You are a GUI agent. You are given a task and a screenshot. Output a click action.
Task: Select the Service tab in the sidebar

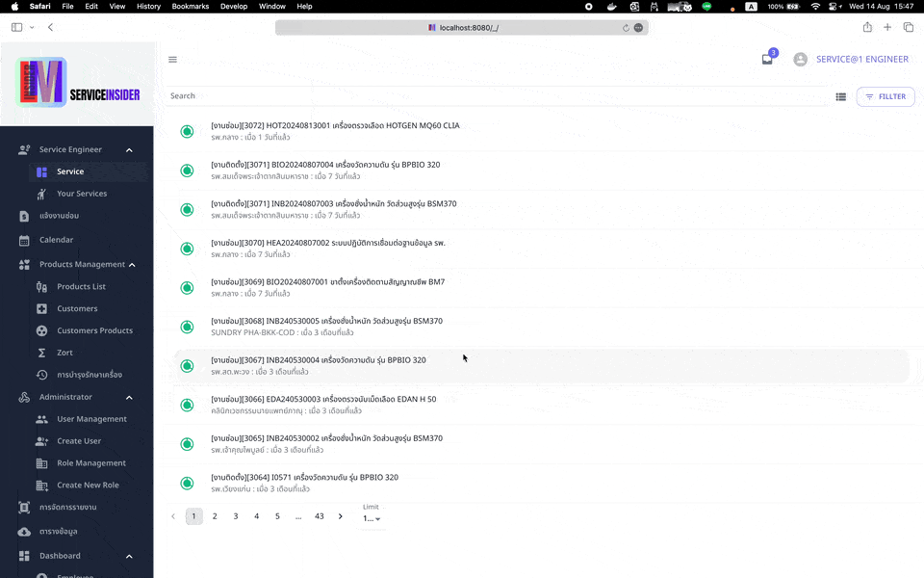tap(72, 171)
